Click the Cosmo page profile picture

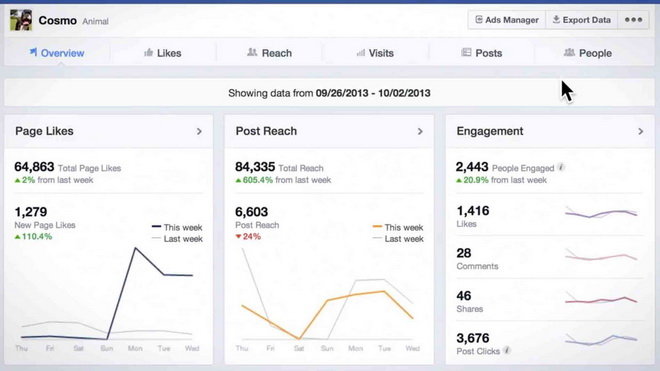coord(21,20)
